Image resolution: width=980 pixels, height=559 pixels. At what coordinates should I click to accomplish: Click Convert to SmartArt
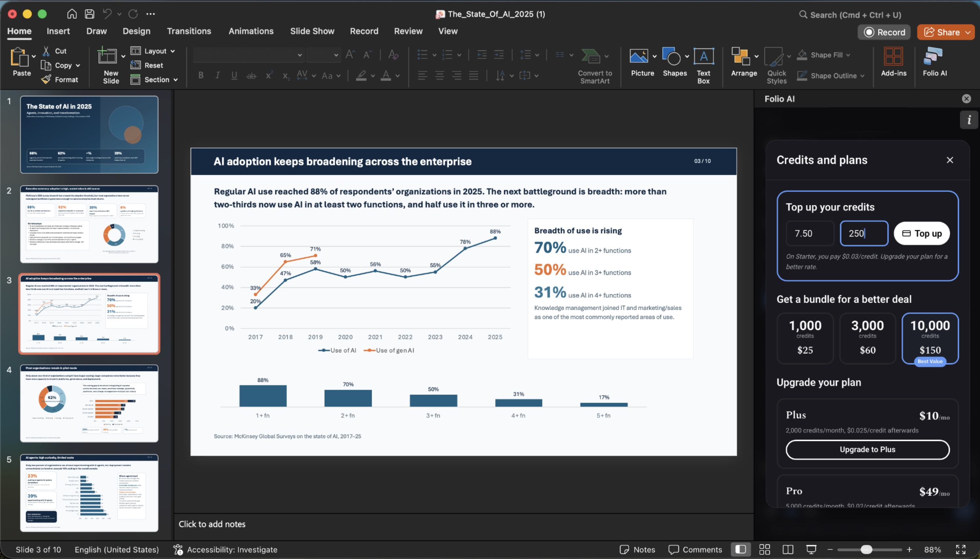[x=595, y=66]
